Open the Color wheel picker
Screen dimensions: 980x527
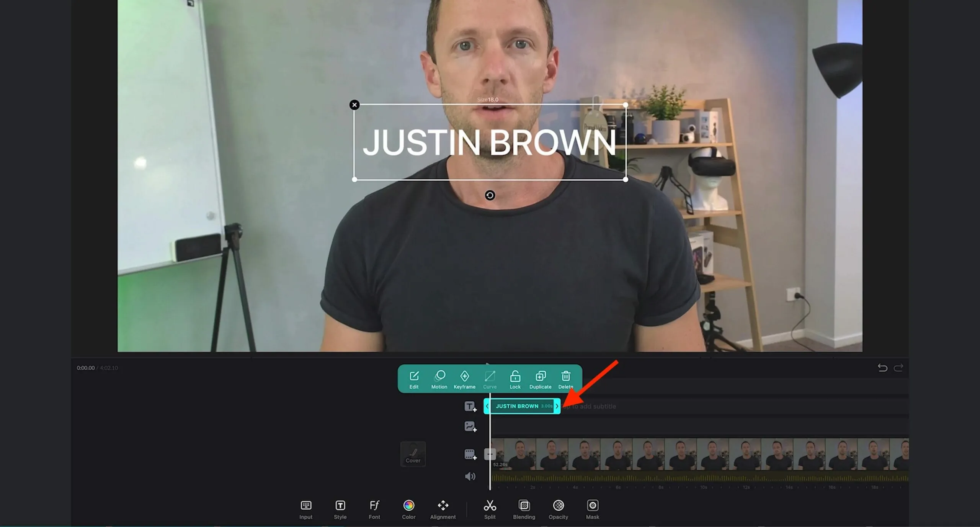(408, 509)
